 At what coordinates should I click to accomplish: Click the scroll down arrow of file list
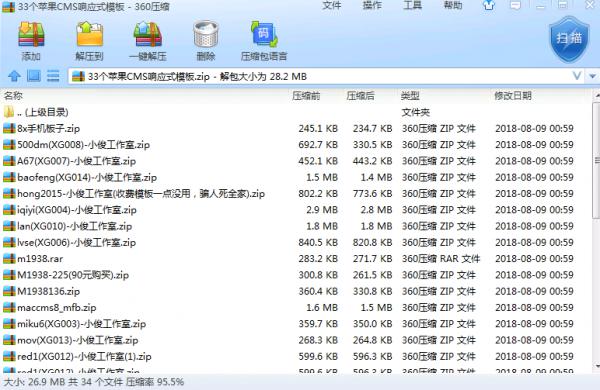pos(596,366)
